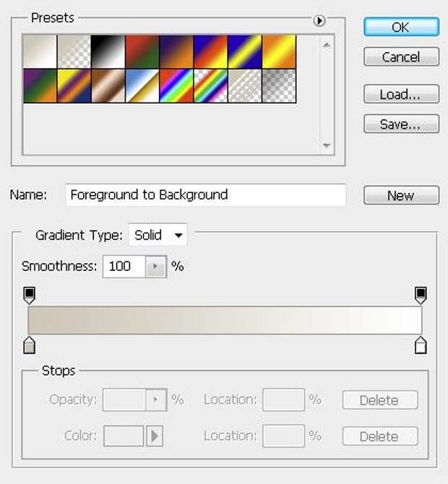This screenshot has width=448, height=484.
Task: Select the Orange, Yellow, Orange preset
Action: tap(279, 51)
